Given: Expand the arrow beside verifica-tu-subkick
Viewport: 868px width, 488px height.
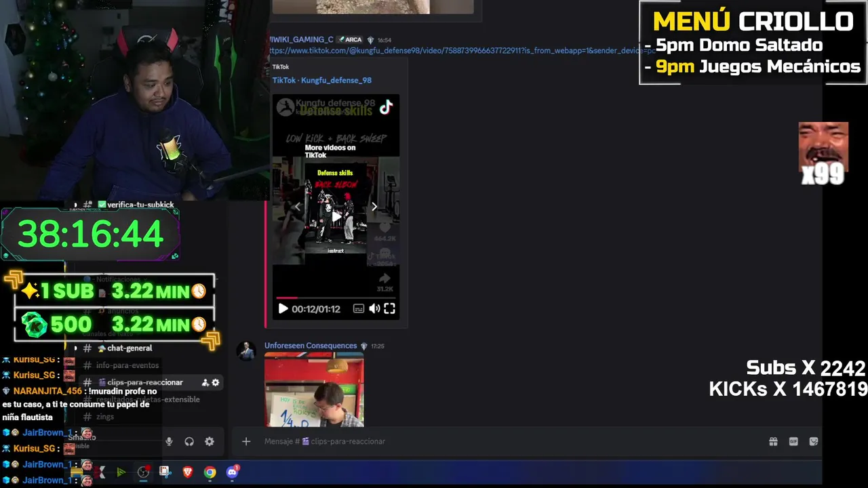Looking at the screenshot, I should click(75, 204).
